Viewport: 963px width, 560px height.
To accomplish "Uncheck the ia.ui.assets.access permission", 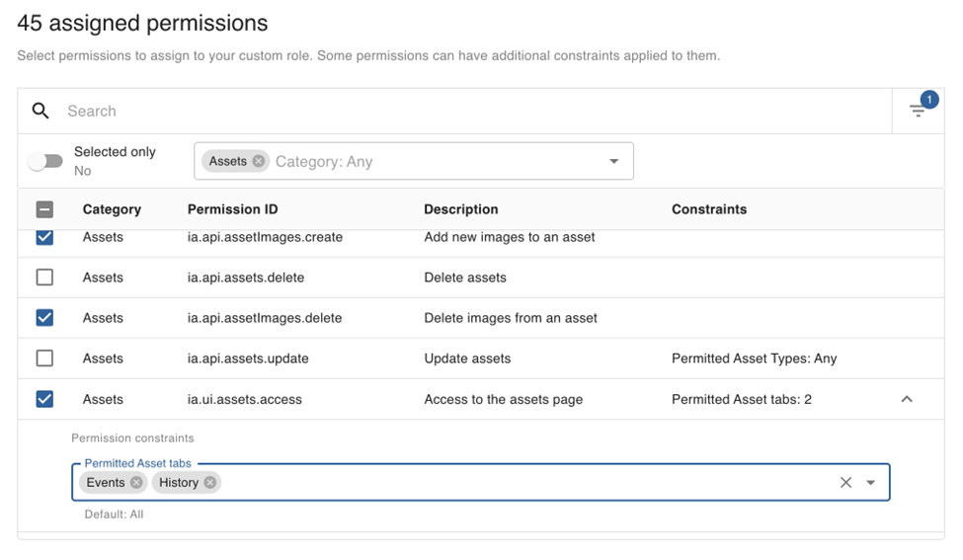I will (x=44, y=399).
